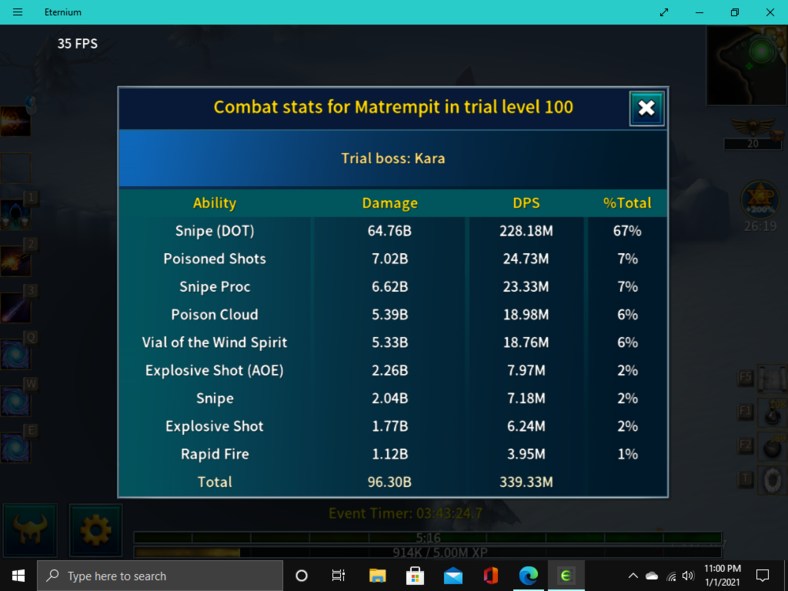Image resolution: width=788 pixels, height=591 pixels.
Task: Activate the ability in slot 1
Action: tap(15, 213)
